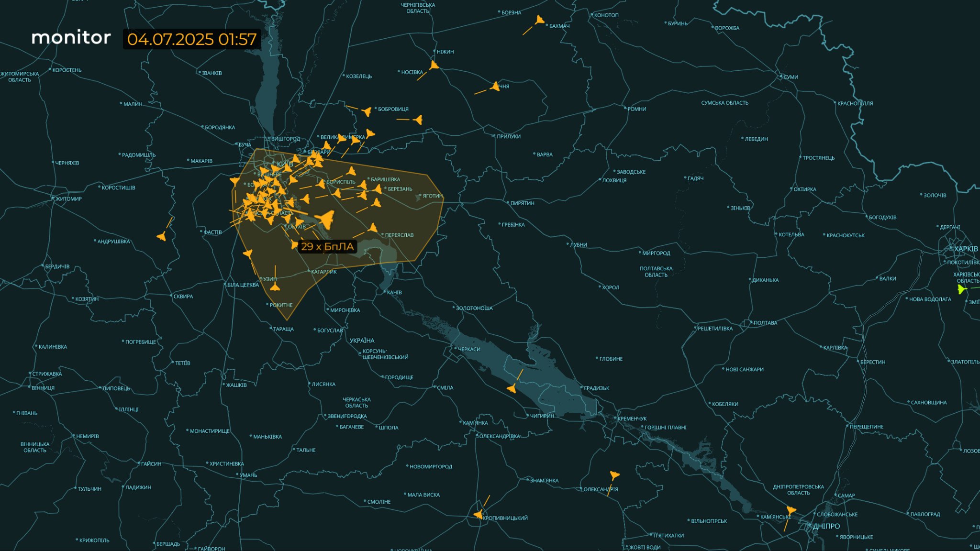Screen dimensions: 980x551
Task: Click the Суми city label
Action: [x=791, y=77]
